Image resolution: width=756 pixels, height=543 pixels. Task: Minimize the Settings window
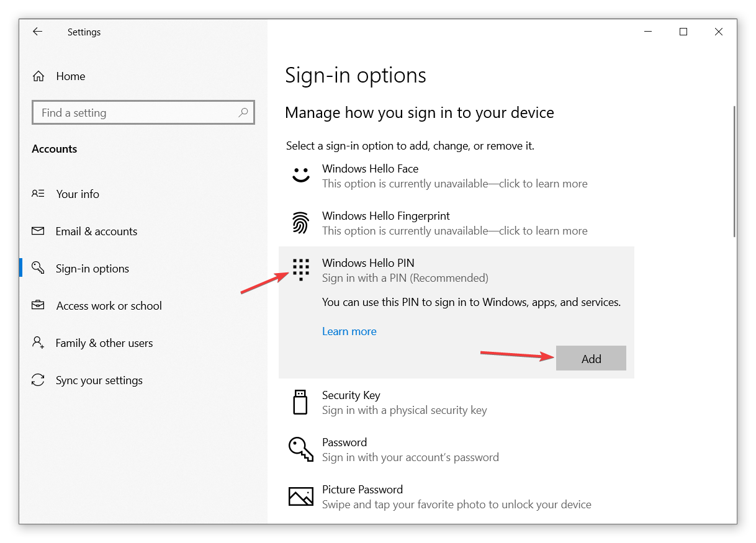coord(647,32)
